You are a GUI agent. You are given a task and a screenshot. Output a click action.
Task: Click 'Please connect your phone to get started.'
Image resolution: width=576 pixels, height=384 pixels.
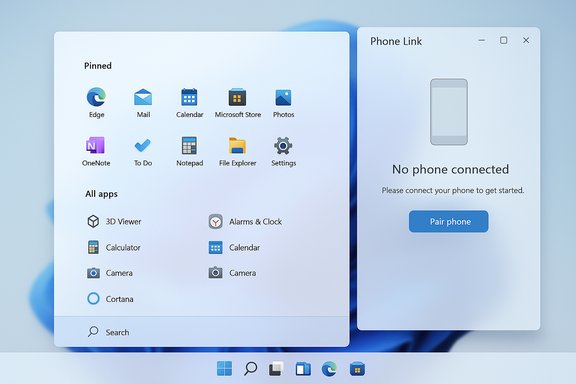point(453,190)
